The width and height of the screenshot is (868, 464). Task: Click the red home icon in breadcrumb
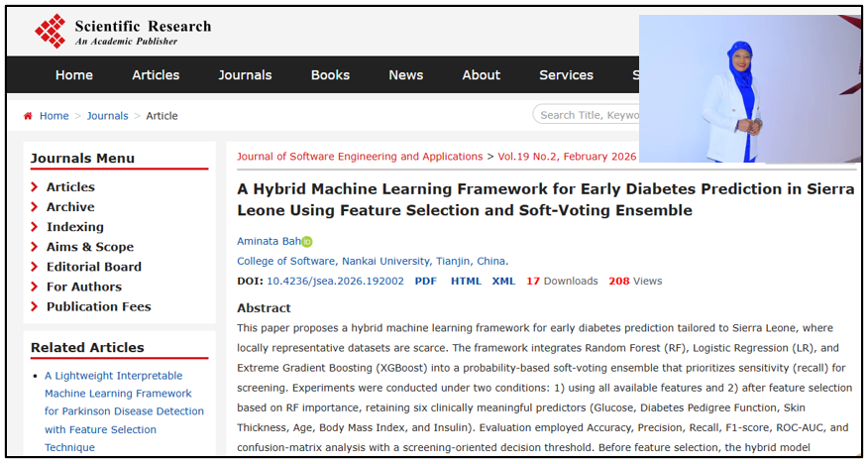[28, 116]
